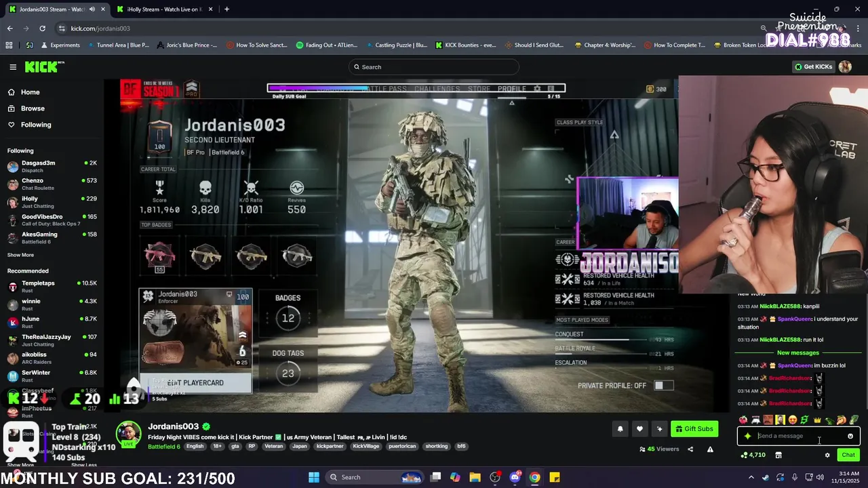This screenshot has width=868, height=488.
Task: Click the Kick search field
Action: [434, 67]
